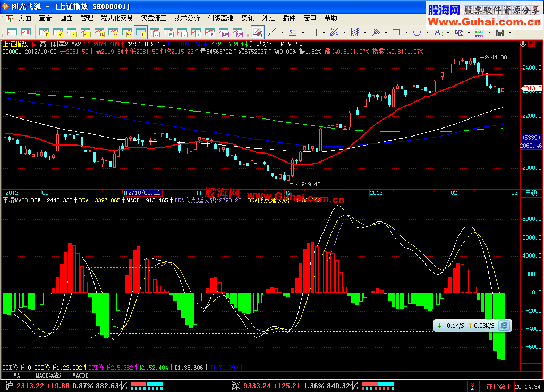This screenshot has height=392, width=544.
Task: Expand the rectangle tool dropdown arrow
Action: (406, 33)
